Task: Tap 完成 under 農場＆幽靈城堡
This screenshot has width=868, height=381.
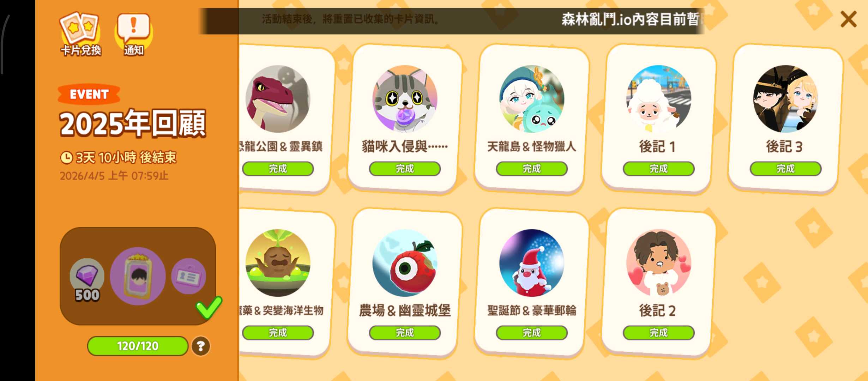Action: pos(405,333)
